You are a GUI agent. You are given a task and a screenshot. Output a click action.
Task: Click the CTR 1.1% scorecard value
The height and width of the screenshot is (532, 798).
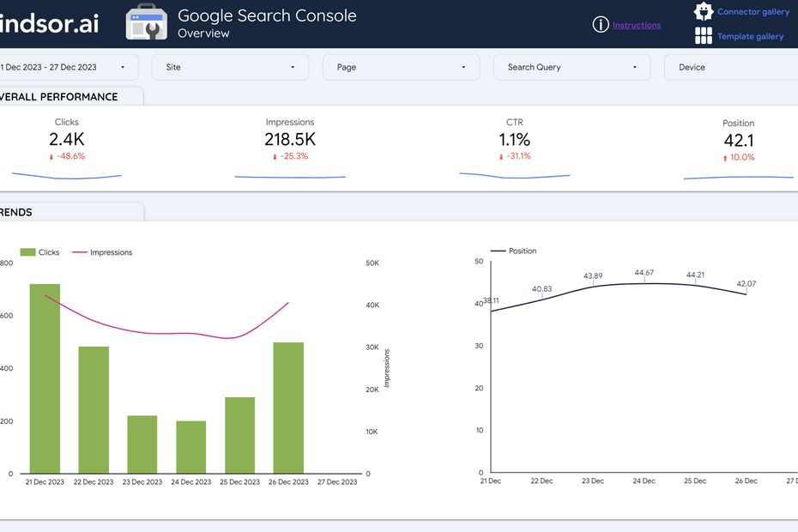515,139
